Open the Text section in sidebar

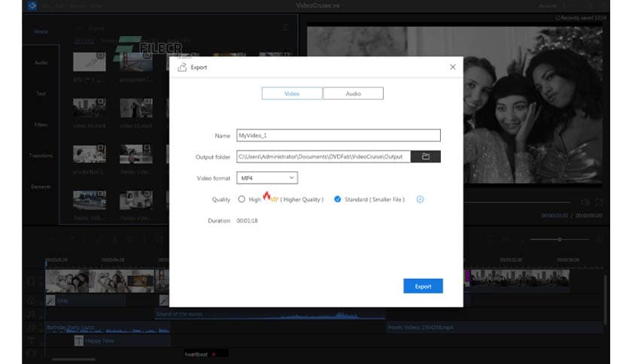[41, 93]
